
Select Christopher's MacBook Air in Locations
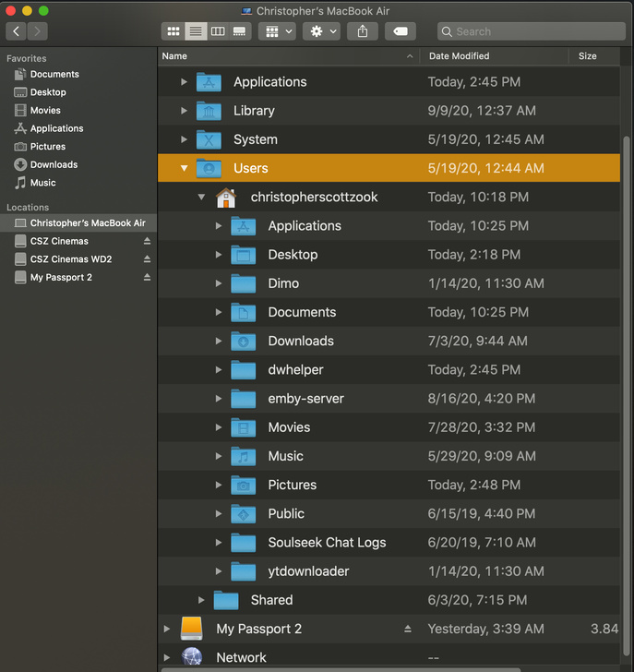click(78, 222)
